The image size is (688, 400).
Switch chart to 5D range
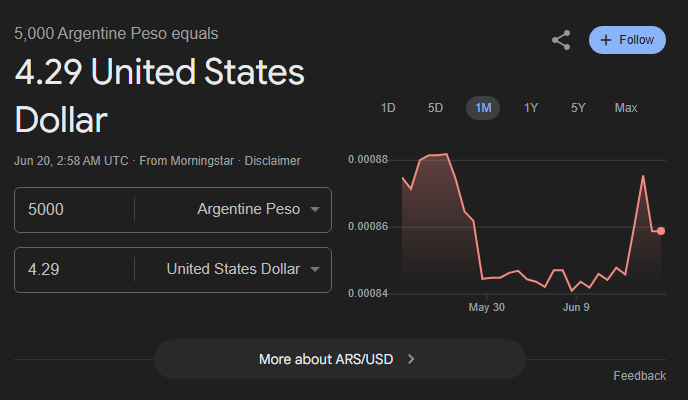tap(435, 108)
